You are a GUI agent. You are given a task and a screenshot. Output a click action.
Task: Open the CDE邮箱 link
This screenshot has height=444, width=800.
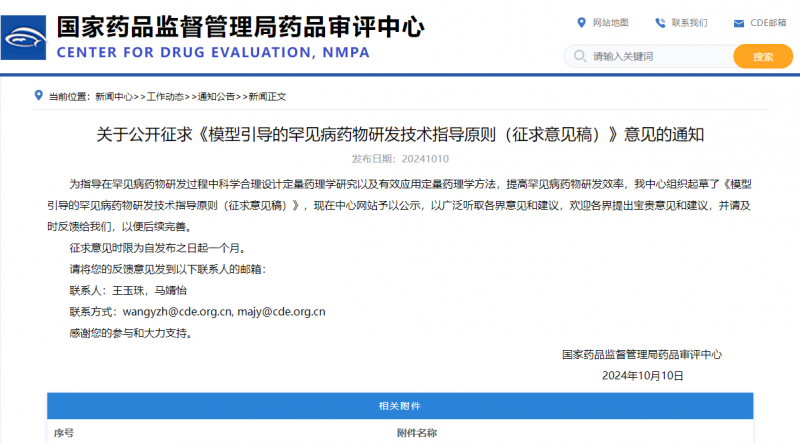[768, 23]
